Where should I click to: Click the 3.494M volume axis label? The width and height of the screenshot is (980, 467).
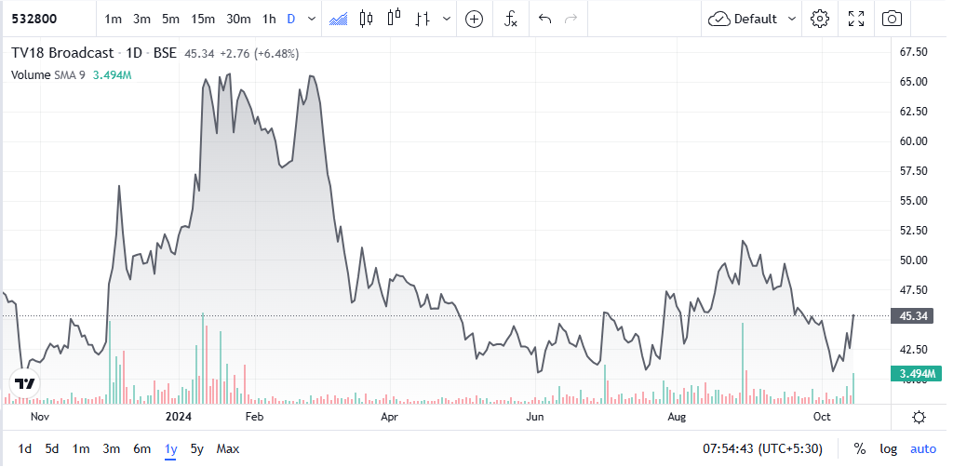click(x=917, y=374)
